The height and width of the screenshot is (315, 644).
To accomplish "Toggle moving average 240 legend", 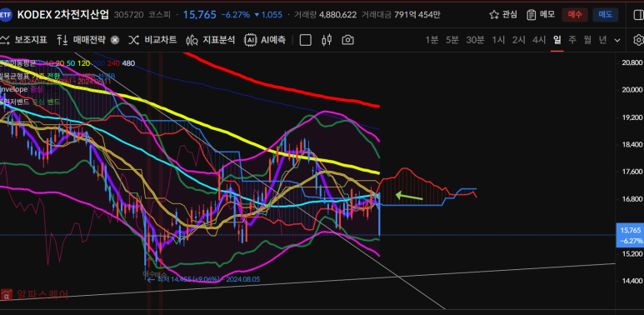I will click(113, 63).
